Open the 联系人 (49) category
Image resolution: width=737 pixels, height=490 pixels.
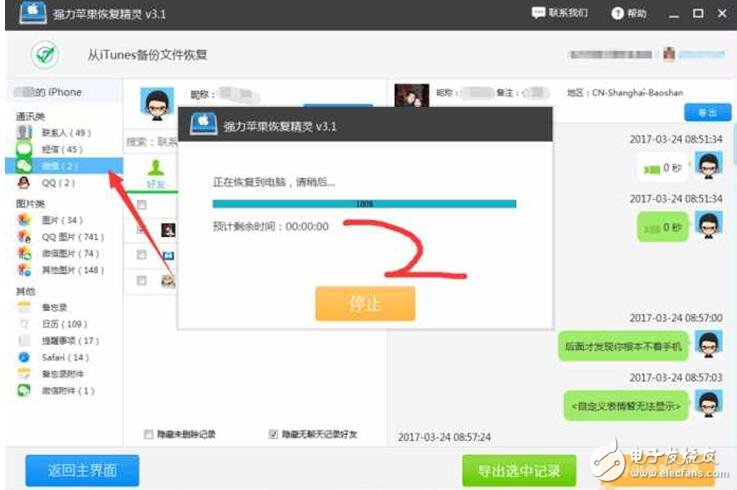coord(66,133)
